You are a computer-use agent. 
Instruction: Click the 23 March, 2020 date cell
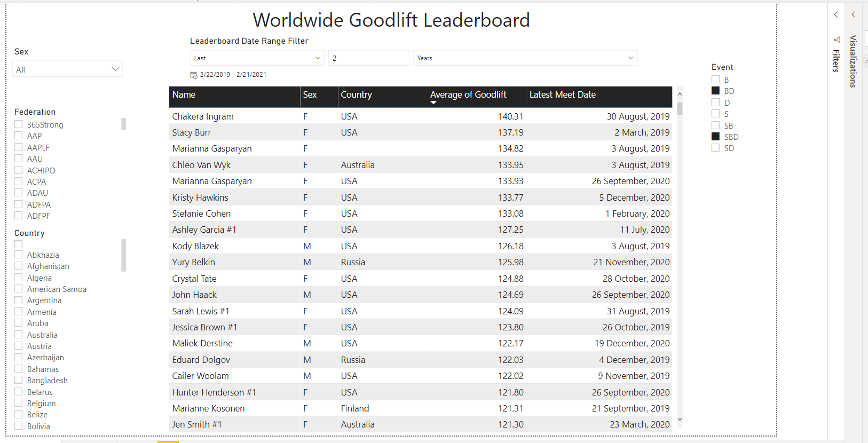click(x=640, y=424)
